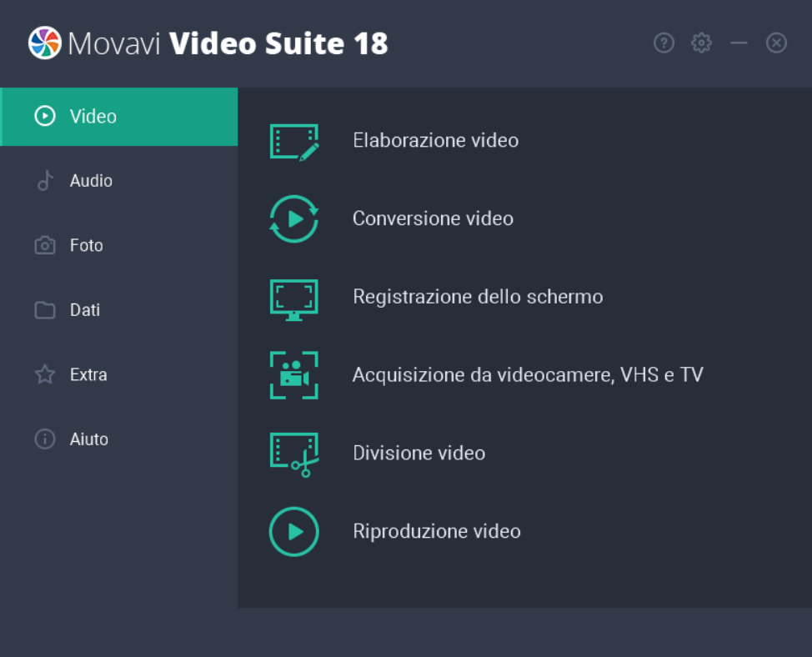Viewport: 812px width, 657px height.
Task: Click the Riproduzione video play icon
Action: 294,532
